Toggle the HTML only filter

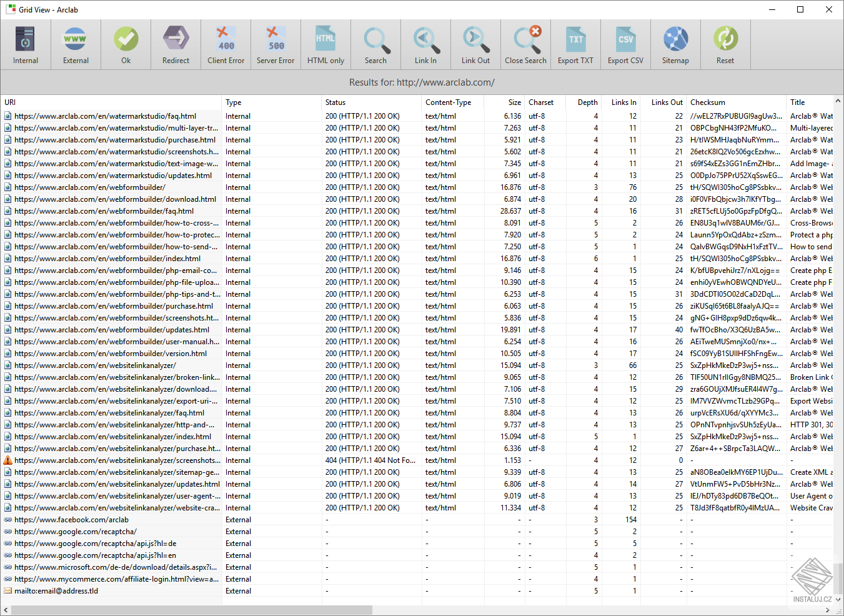[x=325, y=37]
